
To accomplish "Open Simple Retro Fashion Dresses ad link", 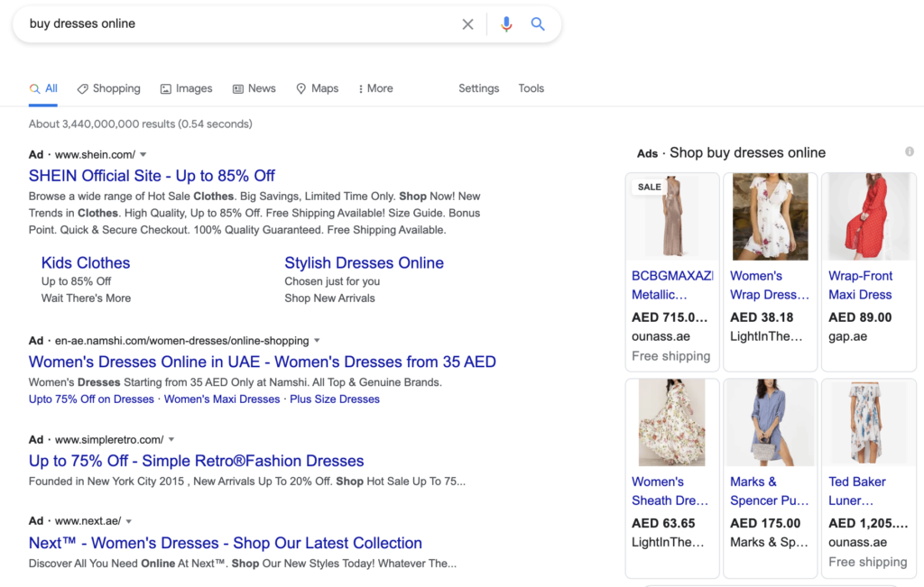I will [196, 461].
